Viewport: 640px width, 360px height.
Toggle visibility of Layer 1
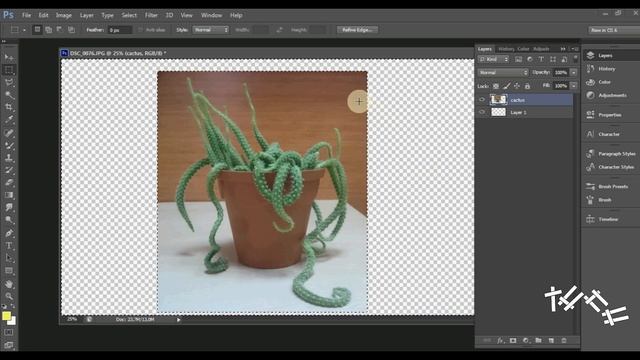[482, 112]
